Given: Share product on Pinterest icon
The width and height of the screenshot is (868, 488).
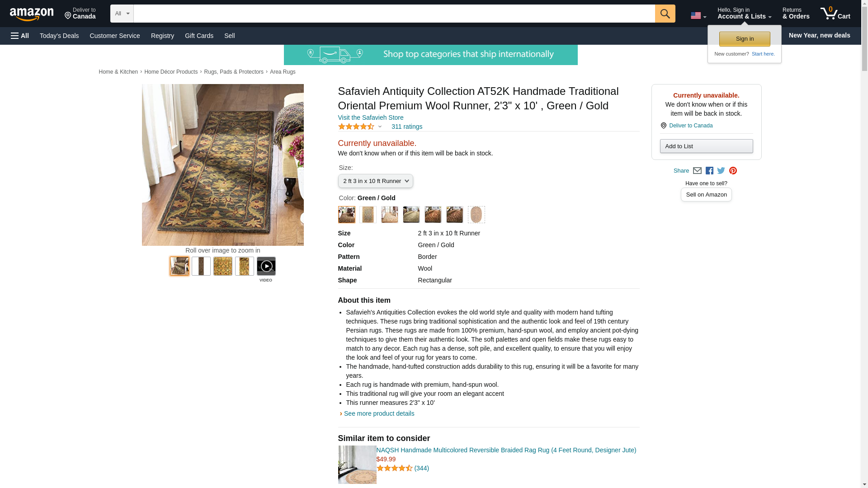Looking at the screenshot, I should click(x=733, y=171).
